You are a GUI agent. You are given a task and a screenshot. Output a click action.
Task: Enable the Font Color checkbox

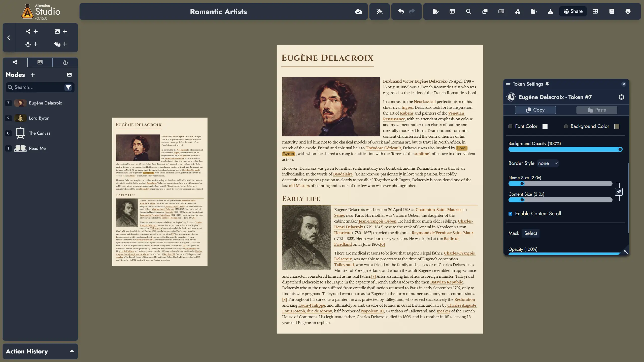(510, 126)
